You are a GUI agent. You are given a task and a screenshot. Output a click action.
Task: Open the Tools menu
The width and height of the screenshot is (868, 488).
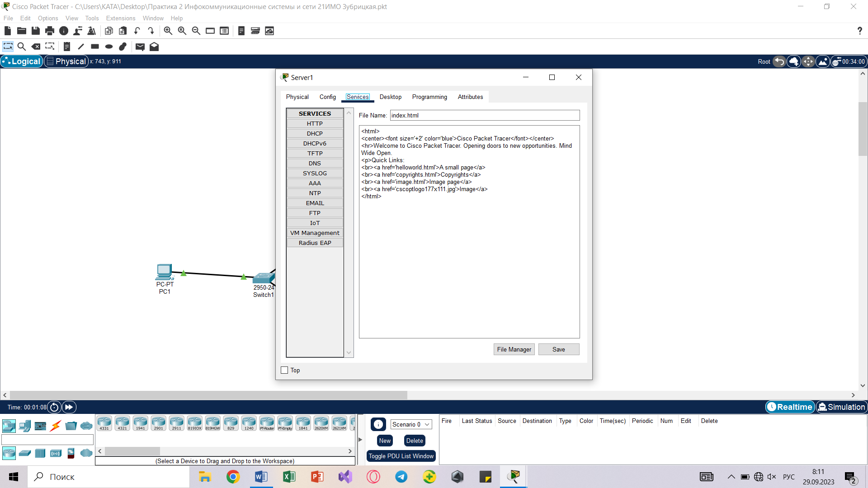pos(92,18)
